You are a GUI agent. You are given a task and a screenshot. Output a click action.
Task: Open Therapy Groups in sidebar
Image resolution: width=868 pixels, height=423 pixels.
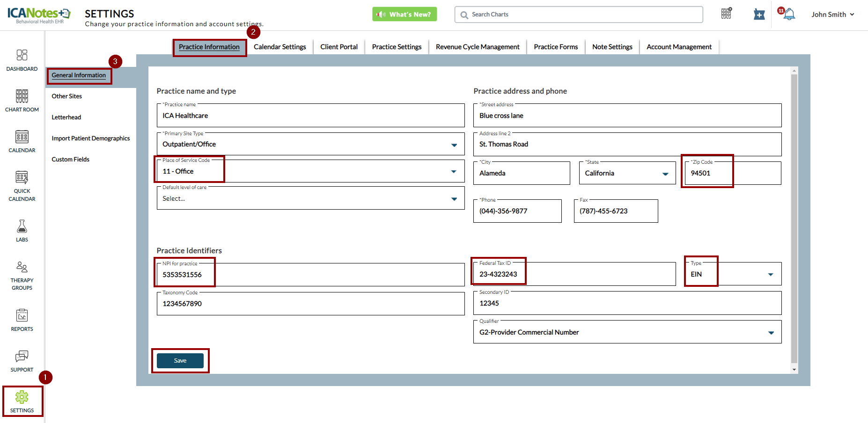[22, 276]
